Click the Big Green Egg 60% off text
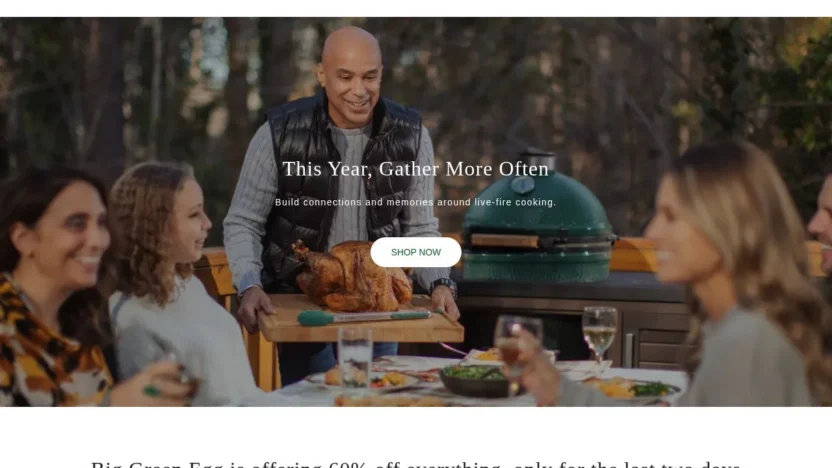Image resolution: width=832 pixels, height=468 pixels. tap(415, 464)
